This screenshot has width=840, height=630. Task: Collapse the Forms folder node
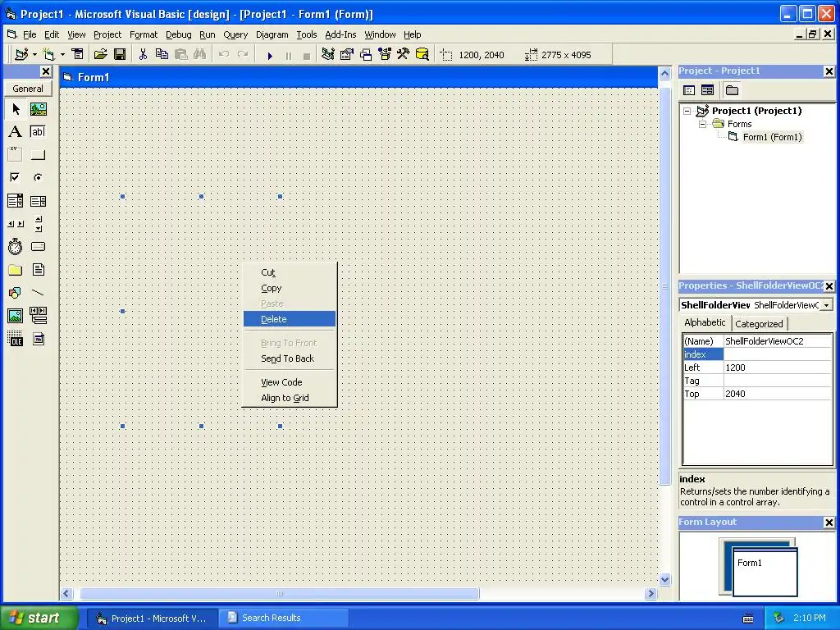[702, 124]
